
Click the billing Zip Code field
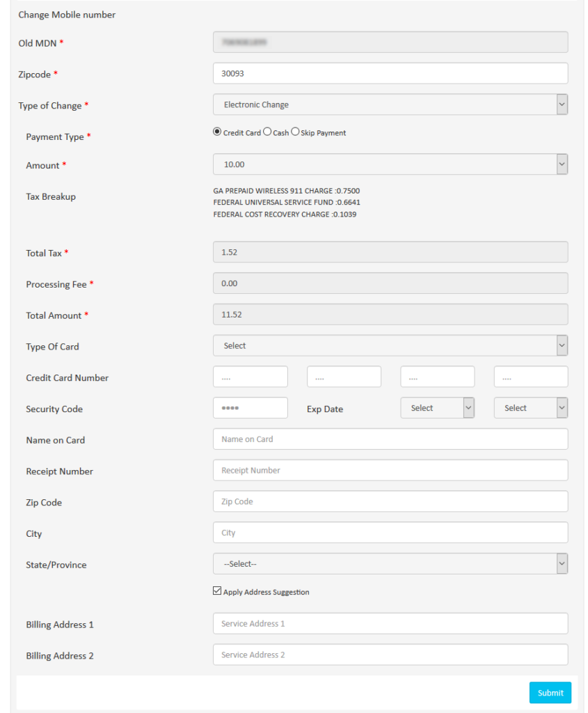[x=390, y=501]
